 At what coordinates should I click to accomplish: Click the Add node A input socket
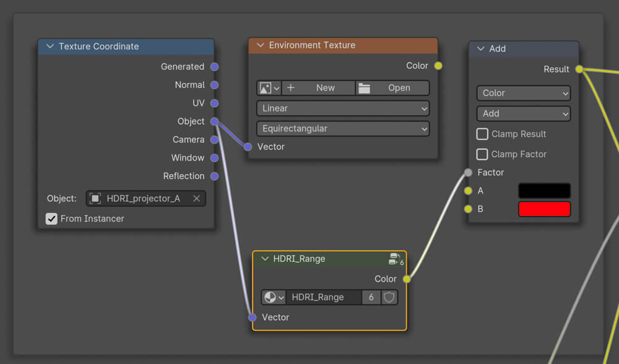point(468,191)
